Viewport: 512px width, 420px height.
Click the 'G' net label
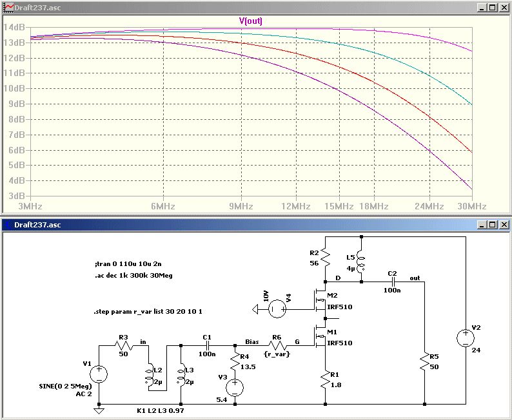tap(297, 342)
